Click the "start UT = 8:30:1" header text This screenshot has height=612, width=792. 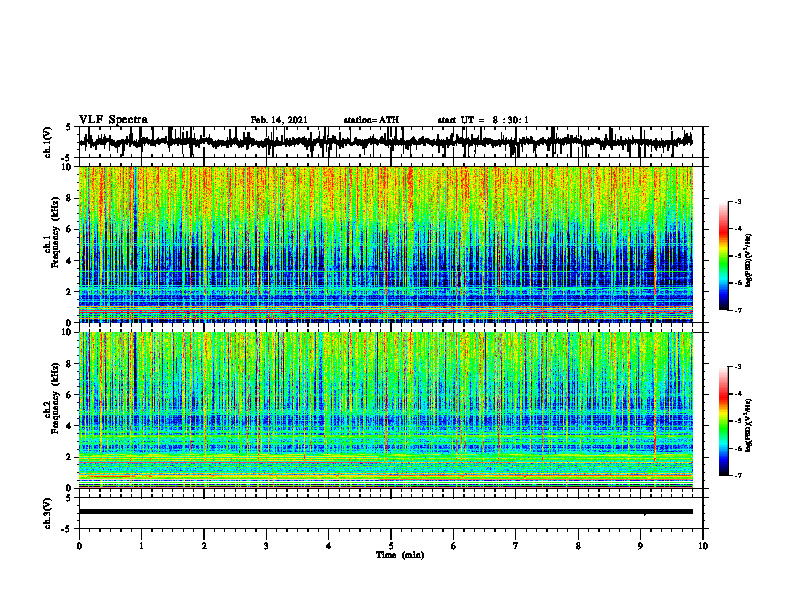click(483, 120)
